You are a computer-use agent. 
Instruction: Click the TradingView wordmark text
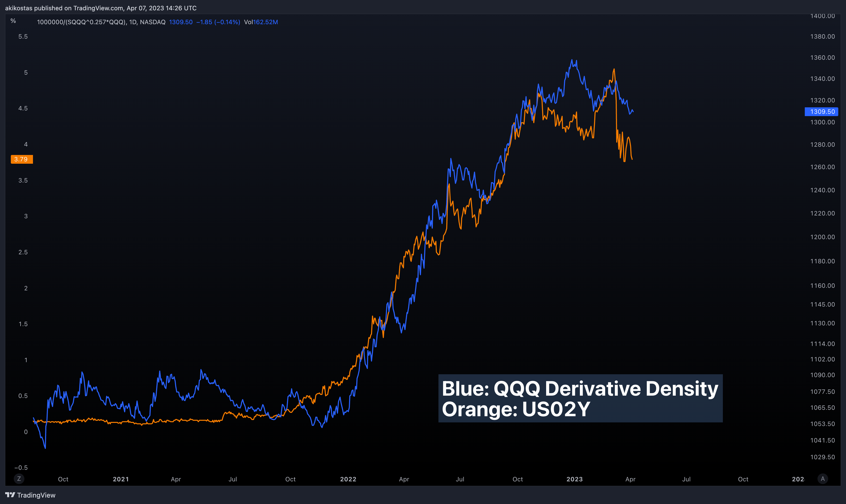point(36,495)
